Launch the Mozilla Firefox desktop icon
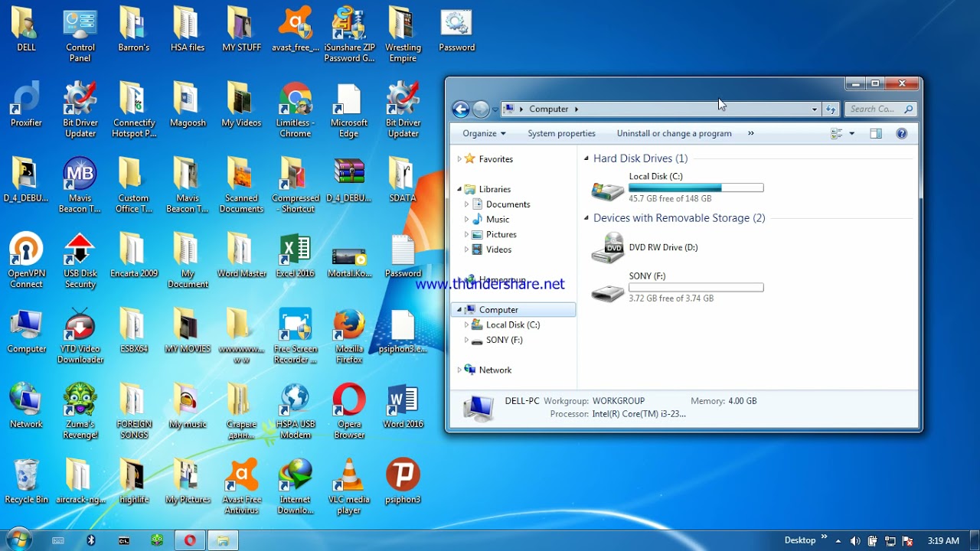Screen dimensions: 980x551 coord(349,337)
